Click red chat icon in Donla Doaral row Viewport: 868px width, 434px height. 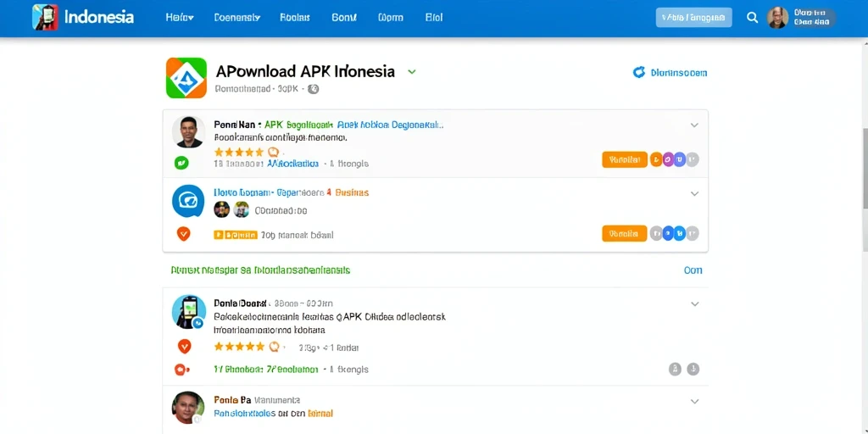[x=181, y=370]
